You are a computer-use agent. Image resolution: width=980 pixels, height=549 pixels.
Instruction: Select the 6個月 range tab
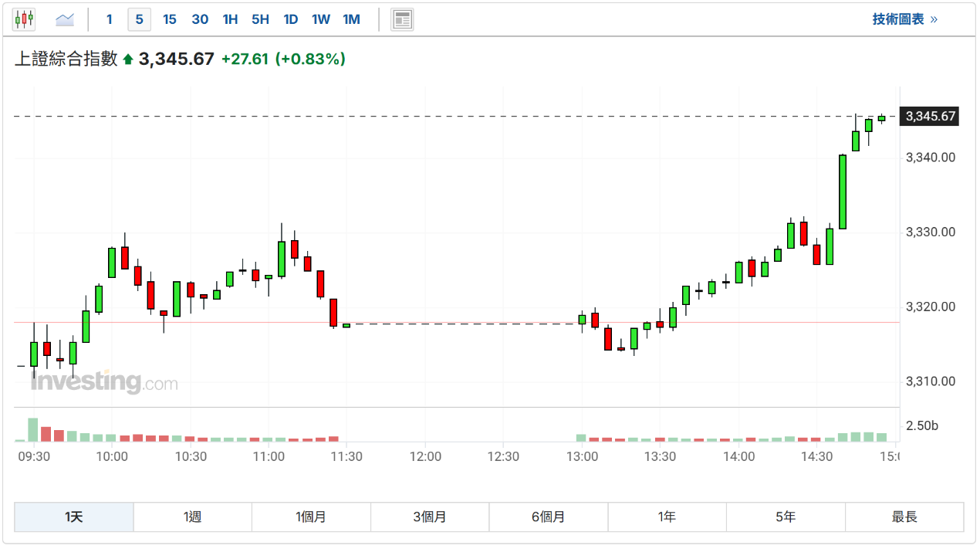point(549,517)
